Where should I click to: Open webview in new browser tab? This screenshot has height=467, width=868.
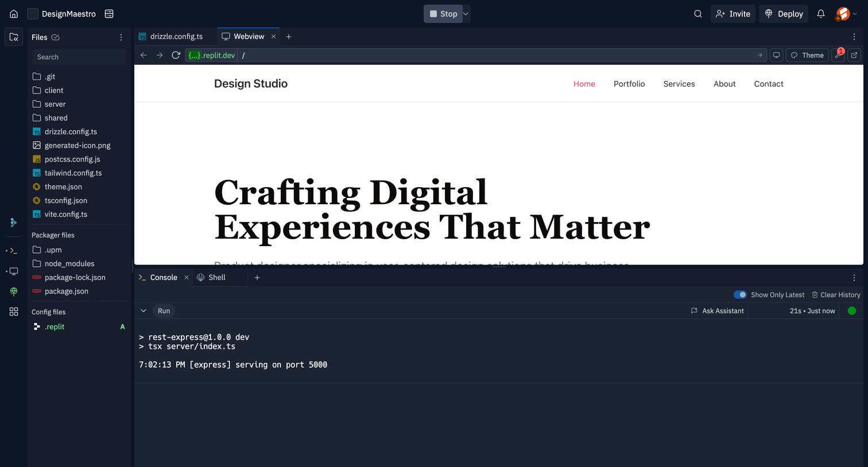tap(854, 55)
